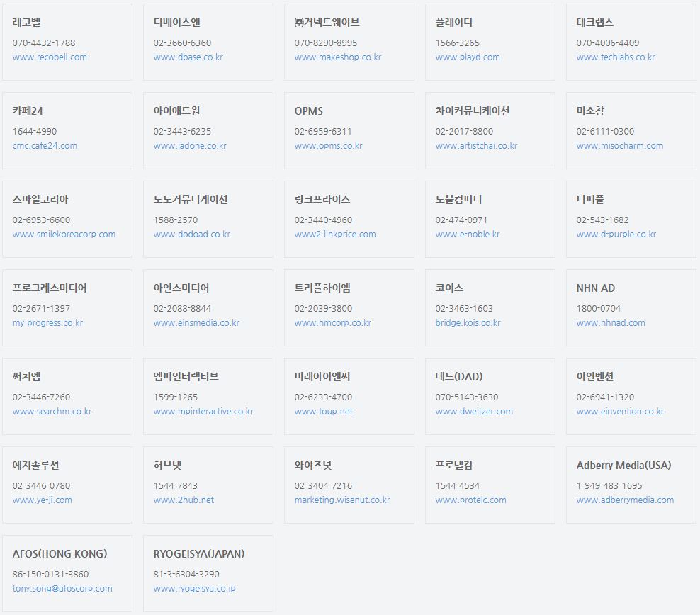
Task: Open www.iadone.co.kr link
Action: 190,145
